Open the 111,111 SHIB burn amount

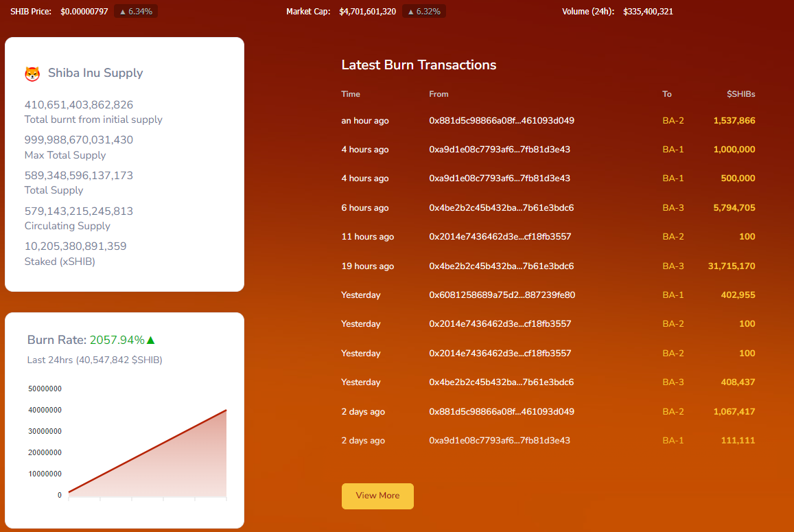point(738,440)
